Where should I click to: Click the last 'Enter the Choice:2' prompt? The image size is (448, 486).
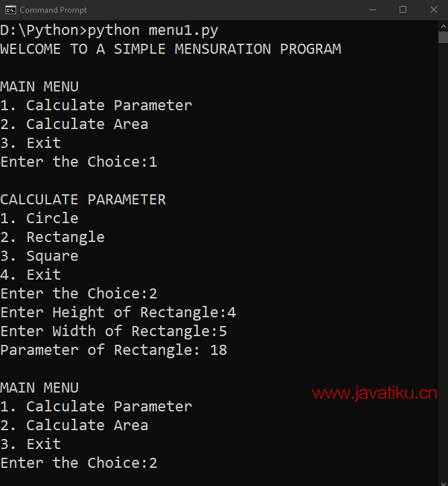[x=79, y=463]
